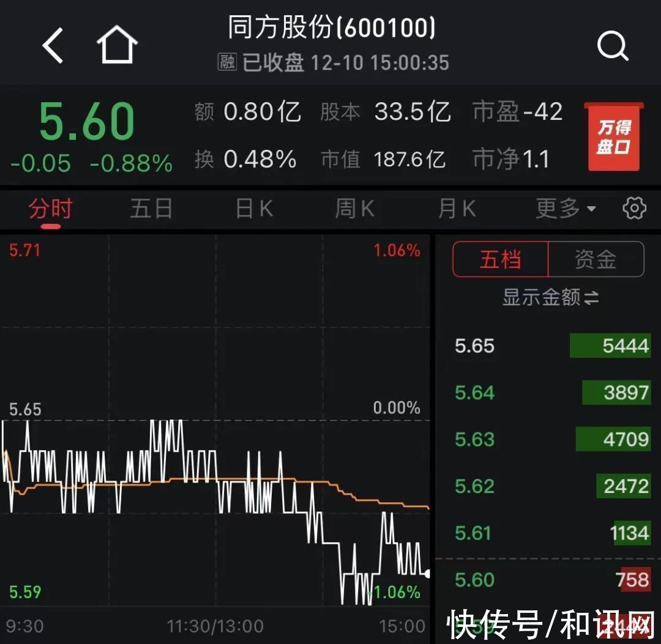This screenshot has width=661, height=644.
Task: Tap the volume bar 5444
Action: [610, 346]
